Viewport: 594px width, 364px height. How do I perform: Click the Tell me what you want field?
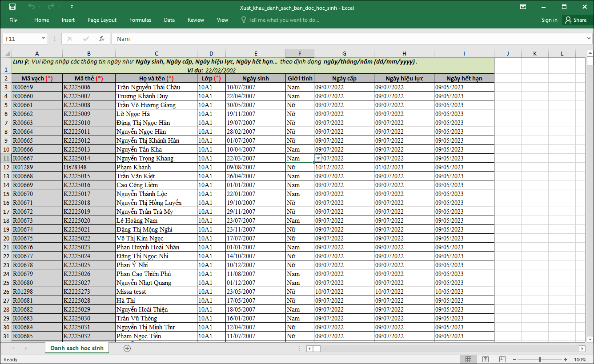pyautogui.click(x=284, y=20)
